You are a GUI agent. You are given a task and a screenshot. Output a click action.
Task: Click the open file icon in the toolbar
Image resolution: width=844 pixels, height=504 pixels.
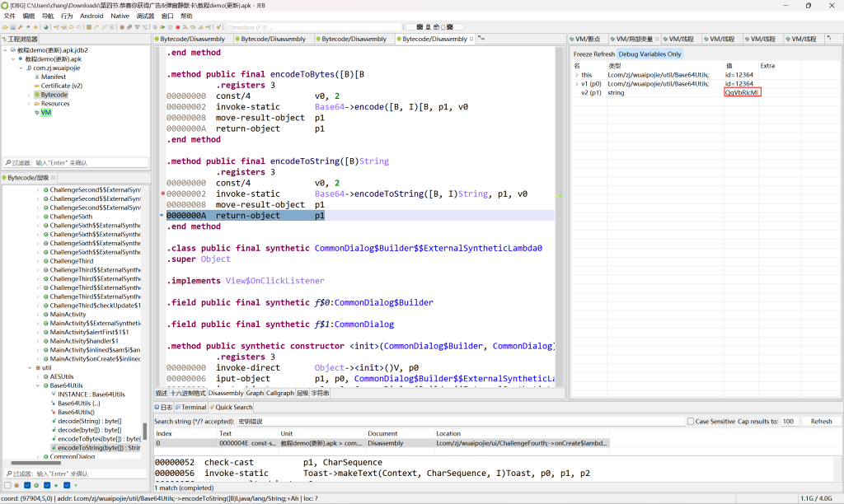7,27
